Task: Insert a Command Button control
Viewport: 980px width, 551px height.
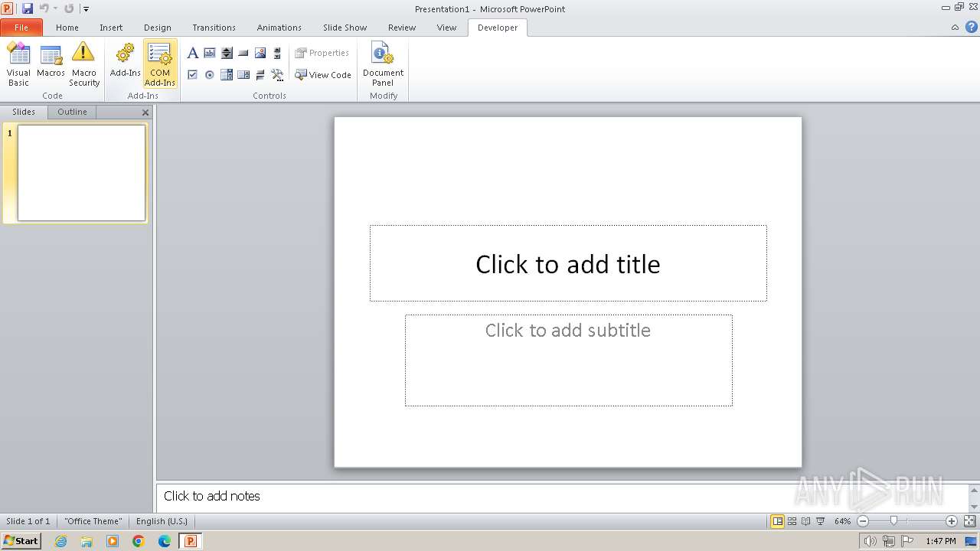Action: (243, 53)
